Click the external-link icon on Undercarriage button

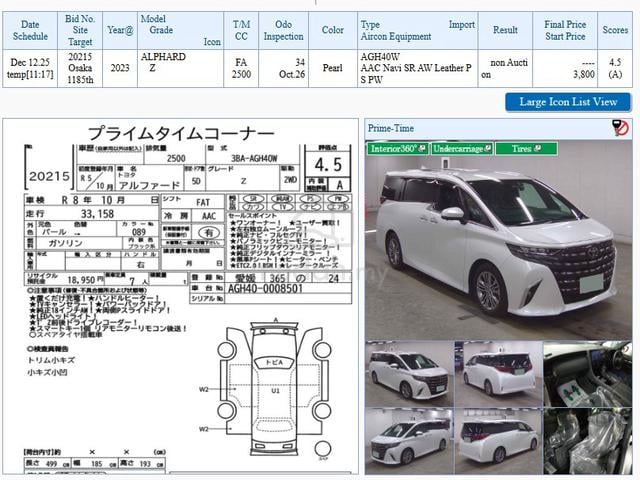[487, 149]
